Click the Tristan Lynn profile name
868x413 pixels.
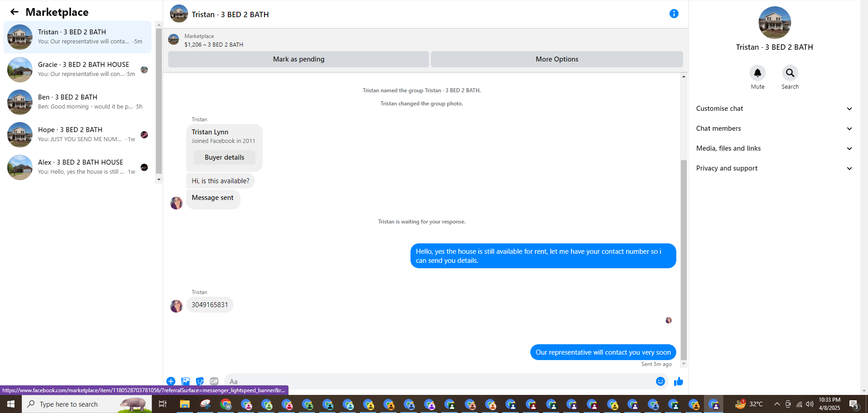[x=210, y=132]
